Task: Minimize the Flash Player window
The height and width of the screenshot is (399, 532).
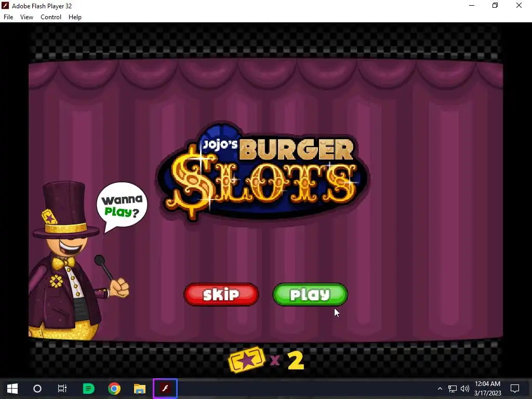Action: tap(472, 5)
